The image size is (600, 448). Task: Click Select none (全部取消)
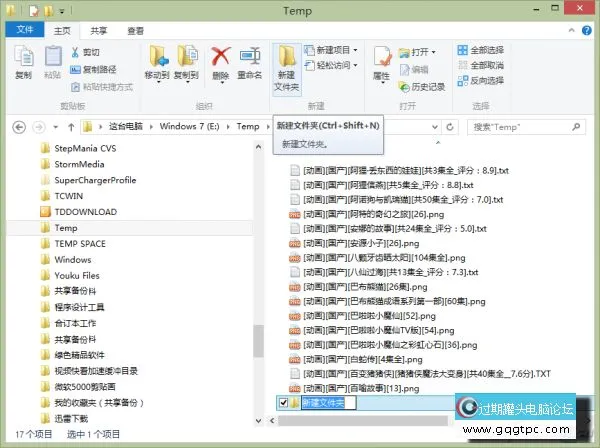click(481, 65)
